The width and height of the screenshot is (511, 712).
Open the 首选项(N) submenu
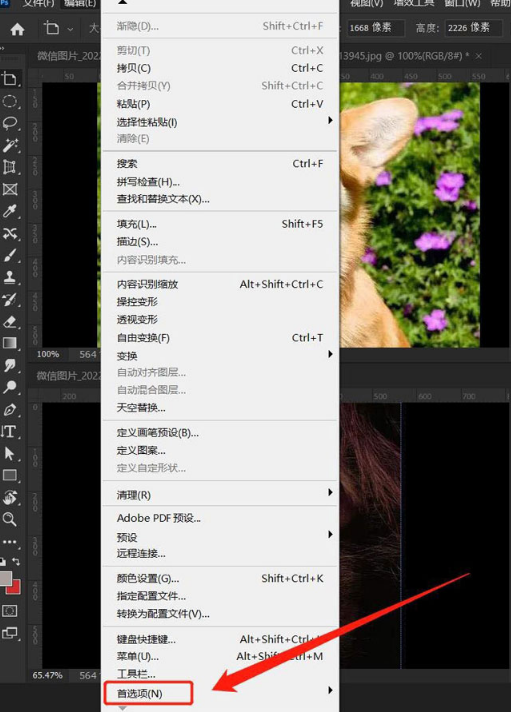pyautogui.click(x=220, y=692)
